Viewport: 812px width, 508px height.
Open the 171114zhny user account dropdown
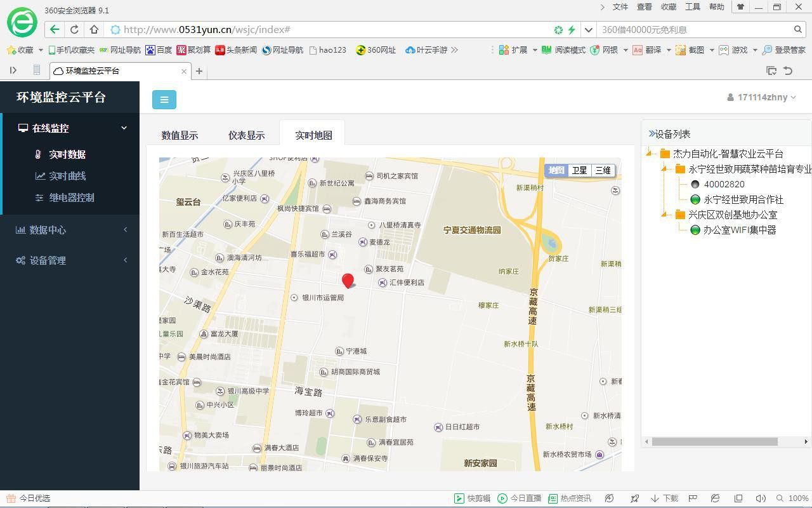[761, 97]
